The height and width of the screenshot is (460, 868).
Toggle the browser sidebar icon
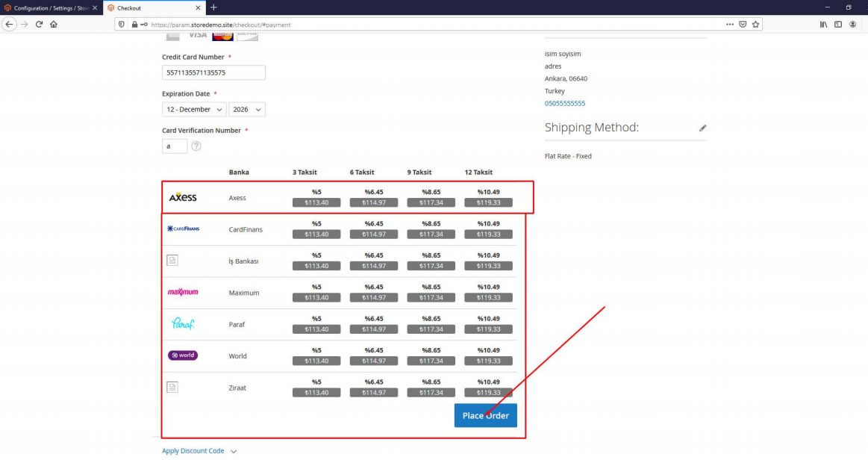pyautogui.click(x=838, y=25)
